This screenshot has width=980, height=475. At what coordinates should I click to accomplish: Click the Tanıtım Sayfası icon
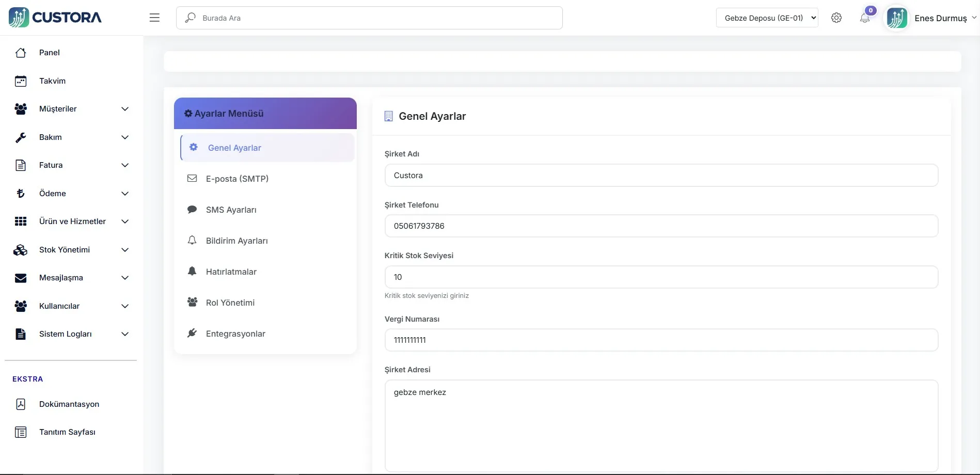tap(21, 432)
